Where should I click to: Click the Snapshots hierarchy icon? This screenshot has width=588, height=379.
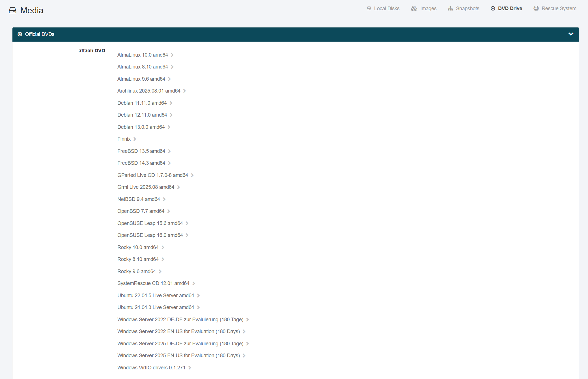click(x=450, y=8)
